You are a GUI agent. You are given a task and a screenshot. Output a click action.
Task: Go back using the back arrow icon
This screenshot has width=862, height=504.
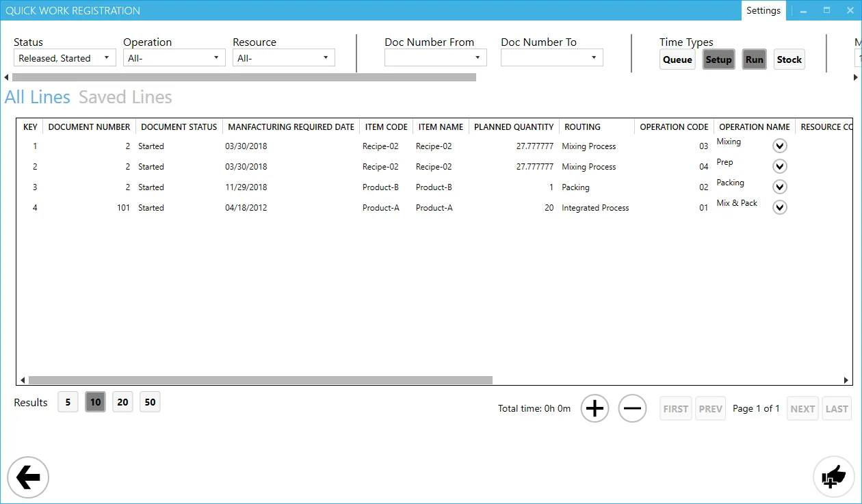pos(27,477)
